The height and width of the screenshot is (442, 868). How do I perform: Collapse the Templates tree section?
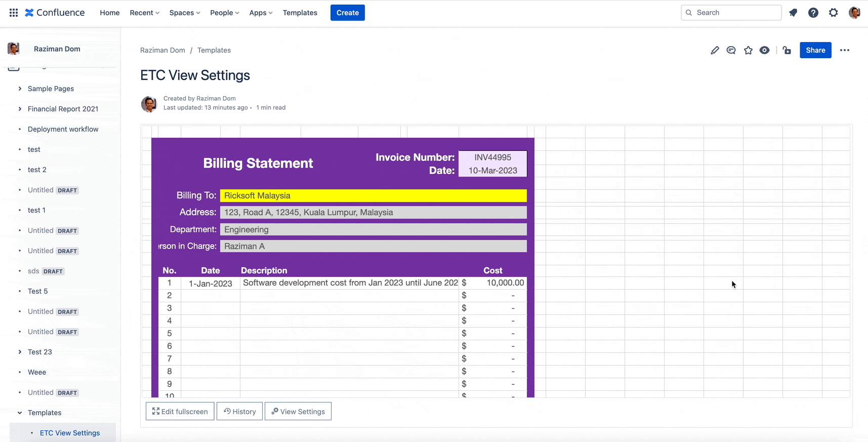20,413
